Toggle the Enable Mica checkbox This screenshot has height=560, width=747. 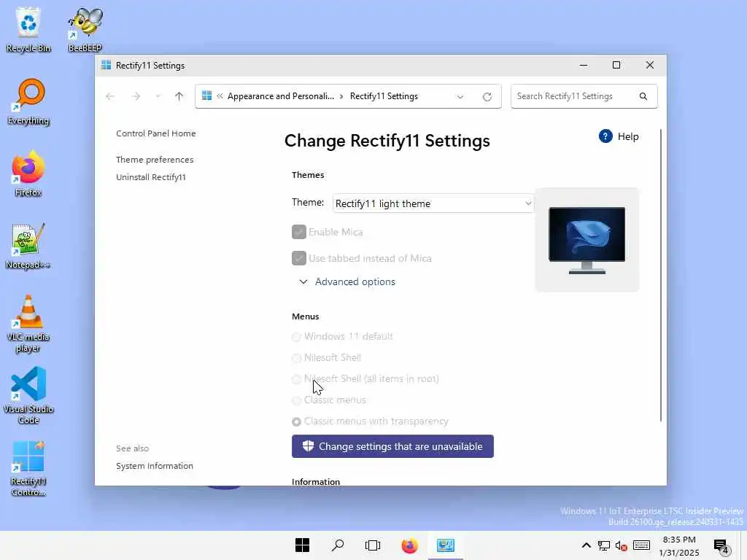[x=298, y=232]
